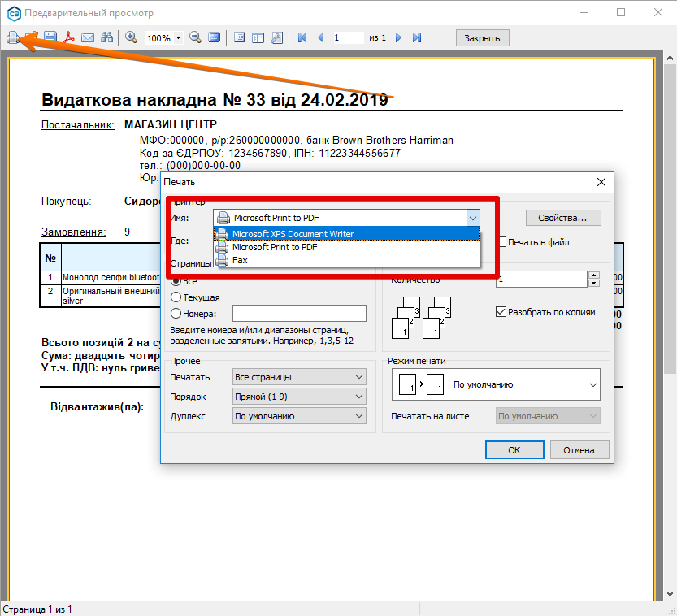This screenshot has width=677, height=616.
Task: Click vertical scrollbar down arrow
Action: 670,594
